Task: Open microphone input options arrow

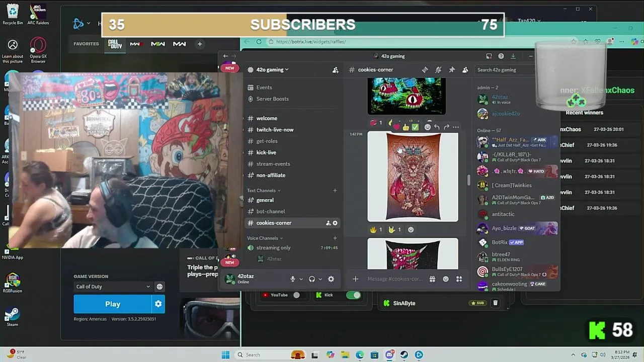Action: click(x=301, y=279)
